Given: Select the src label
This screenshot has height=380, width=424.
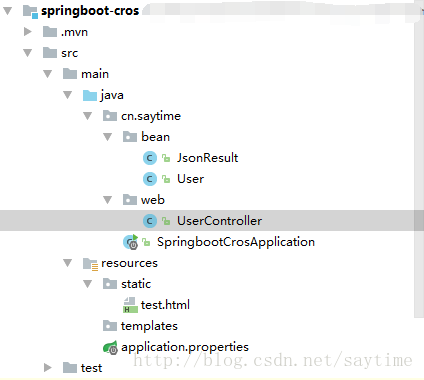Looking at the screenshot, I should 70,53.
